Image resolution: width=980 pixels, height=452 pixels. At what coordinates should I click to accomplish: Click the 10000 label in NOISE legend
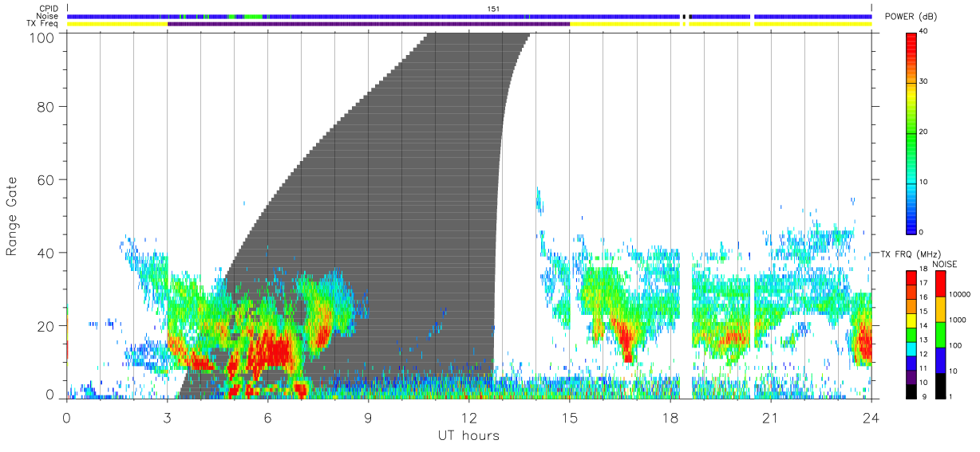pos(959,294)
